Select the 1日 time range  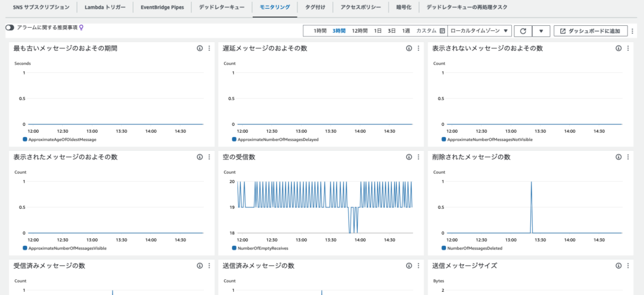pyautogui.click(x=378, y=31)
